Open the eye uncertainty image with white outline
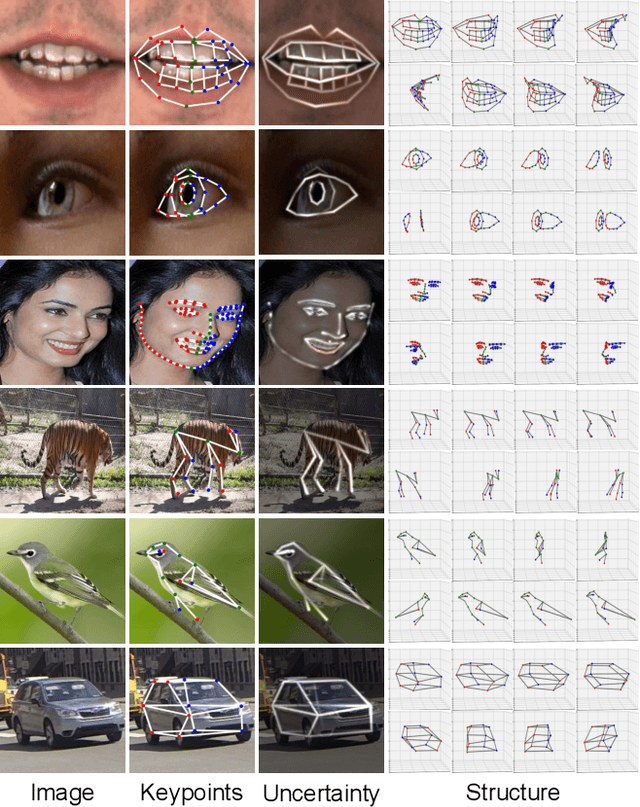The width and height of the screenshot is (640, 807). (x=321, y=192)
